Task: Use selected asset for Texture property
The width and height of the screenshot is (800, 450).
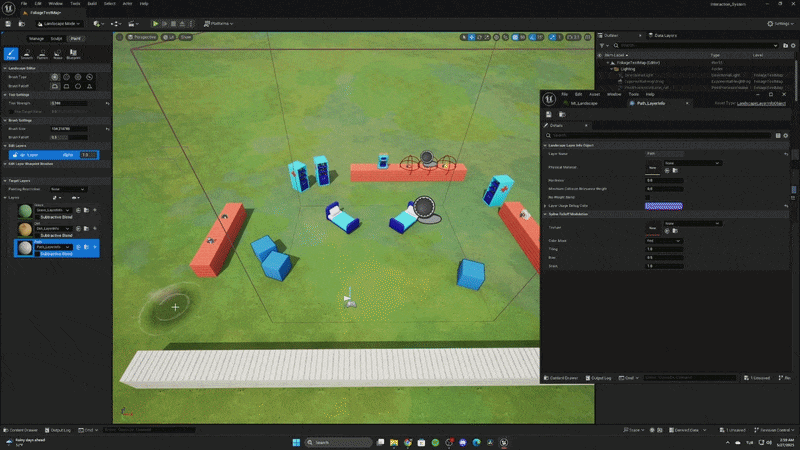Action: 667,231
